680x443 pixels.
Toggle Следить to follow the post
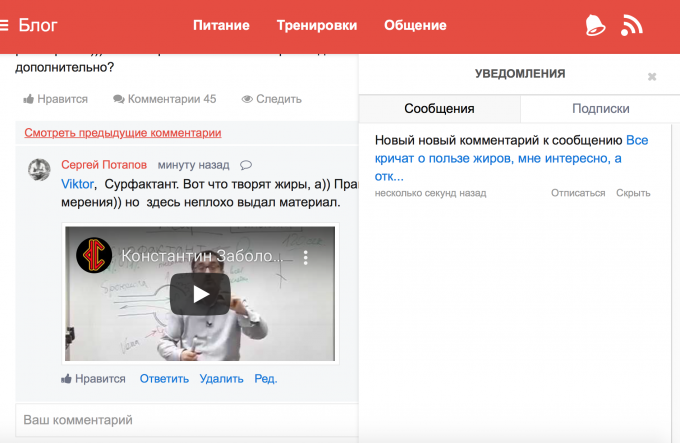pyautogui.click(x=271, y=99)
